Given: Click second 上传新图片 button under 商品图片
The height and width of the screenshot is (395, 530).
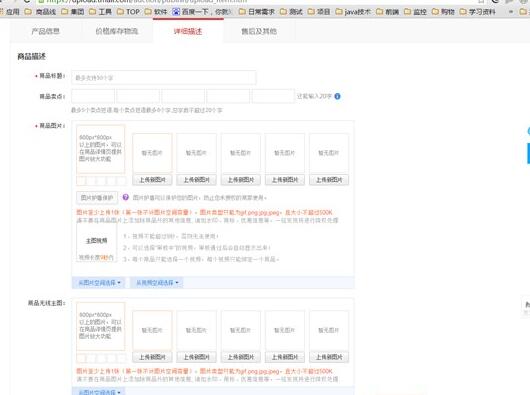Looking at the screenshot, I should click(196, 180).
